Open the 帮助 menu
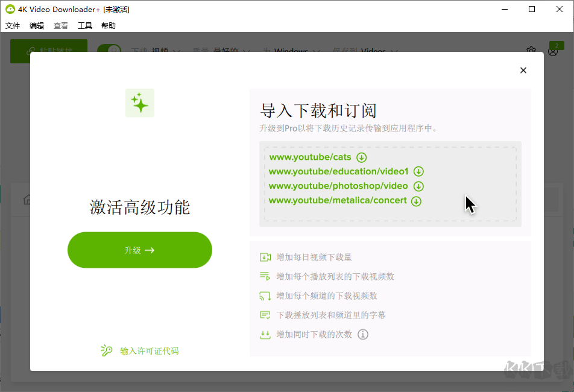Screen dimensions: 574x392 pos(109,25)
